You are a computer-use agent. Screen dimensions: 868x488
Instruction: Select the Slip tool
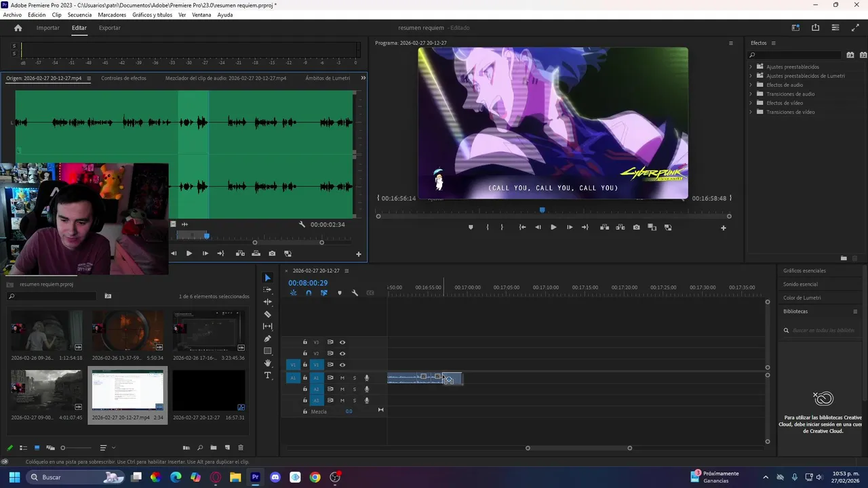click(267, 326)
